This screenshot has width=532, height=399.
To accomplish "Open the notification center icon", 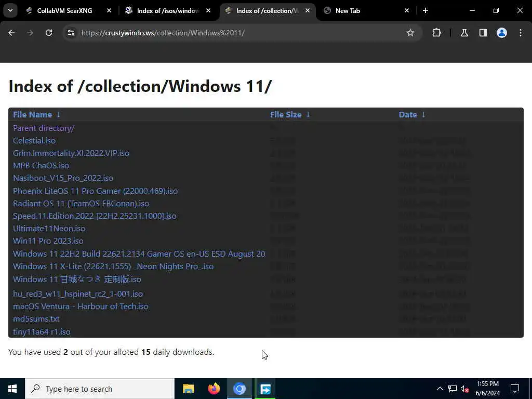I will point(515,389).
